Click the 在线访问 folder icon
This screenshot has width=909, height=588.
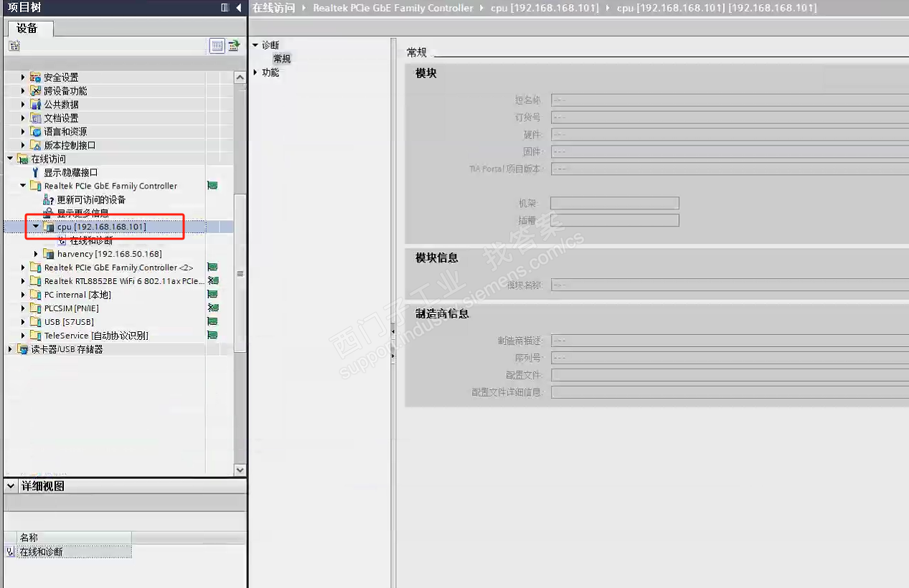click(23, 159)
